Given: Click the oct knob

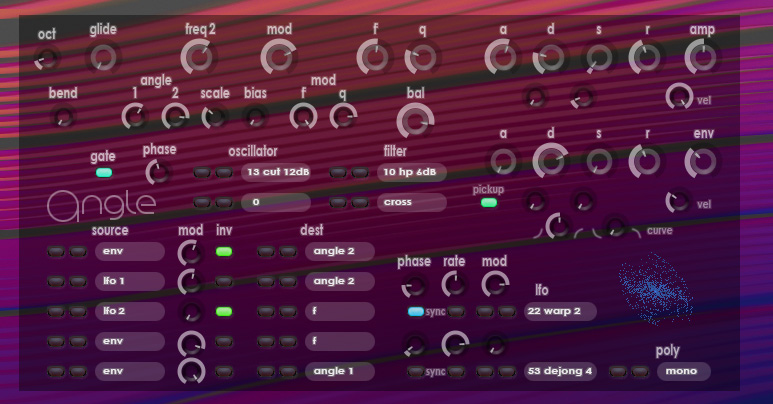Looking at the screenshot, I should coord(47,58).
